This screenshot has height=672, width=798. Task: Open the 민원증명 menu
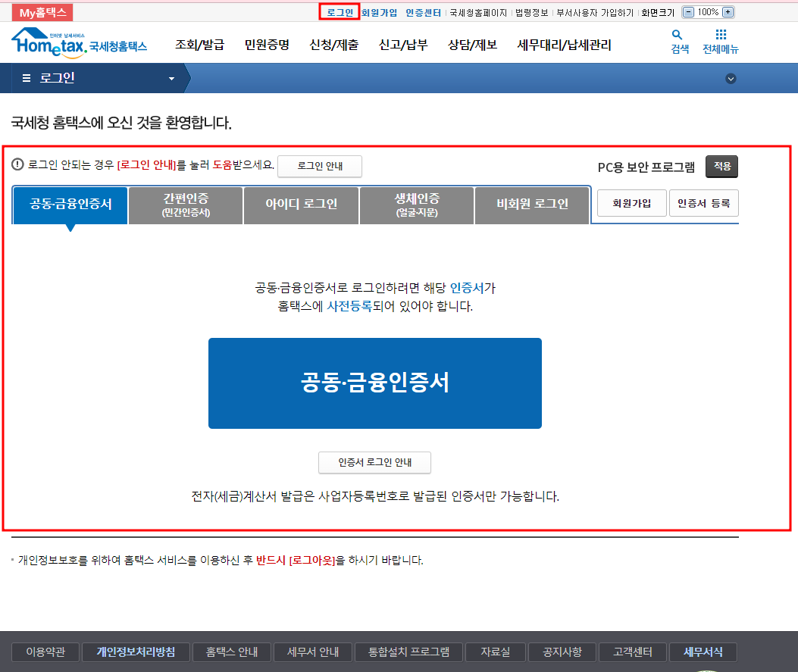click(x=266, y=45)
